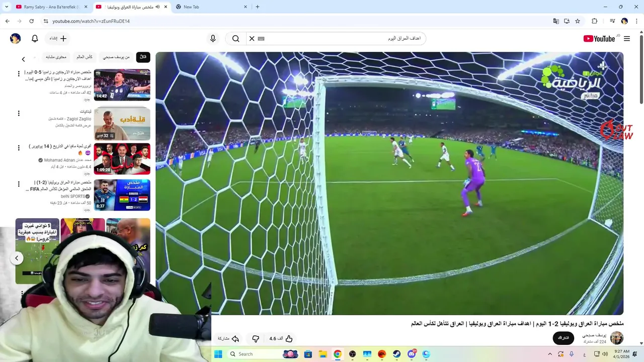Go to the YouTube home logo

pos(599,39)
